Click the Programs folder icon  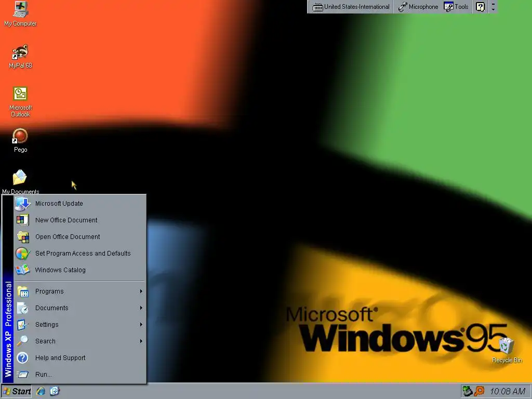[22, 291]
